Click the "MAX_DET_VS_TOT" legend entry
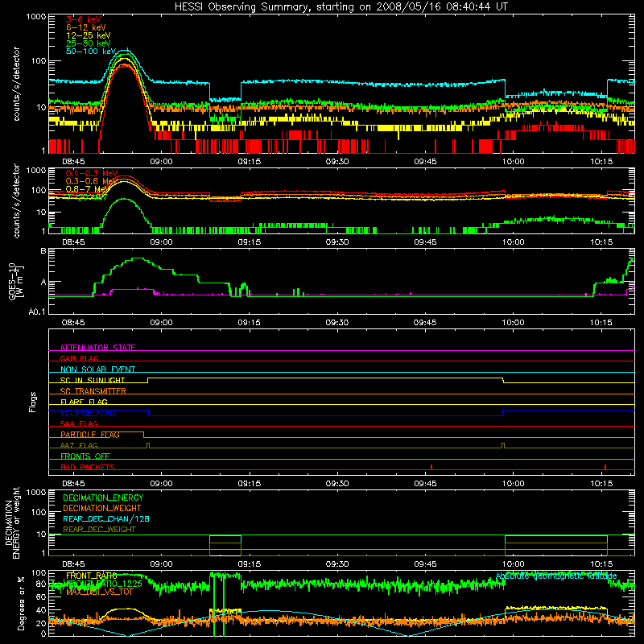The width and height of the screenshot is (644, 644). click(99, 592)
